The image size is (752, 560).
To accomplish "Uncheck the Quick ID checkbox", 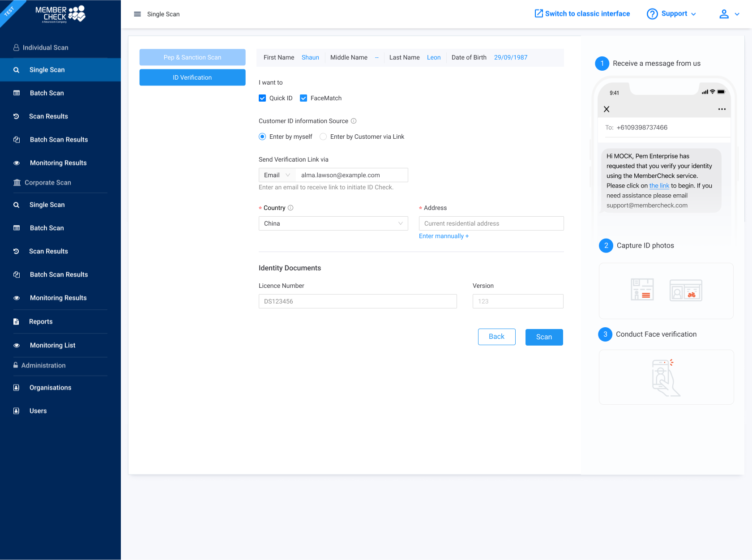I will [x=262, y=98].
